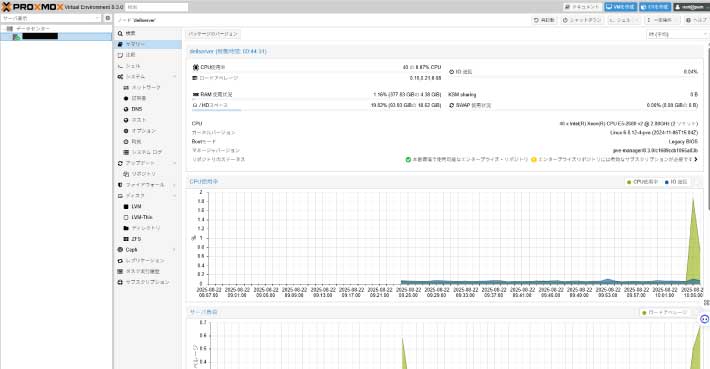This screenshot has width=710, height=369.
Task: Click the Options (オプション) gear icon
Action: tap(126, 131)
